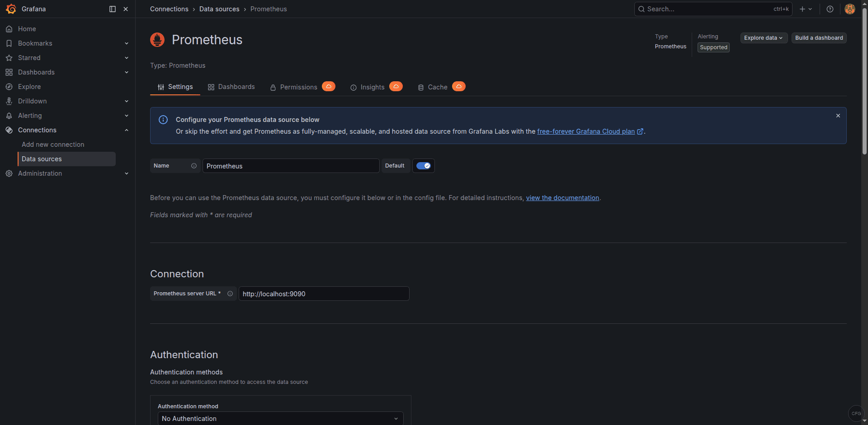
Task: Open the Drilldown sidebar icon
Action: pyautogui.click(x=9, y=101)
